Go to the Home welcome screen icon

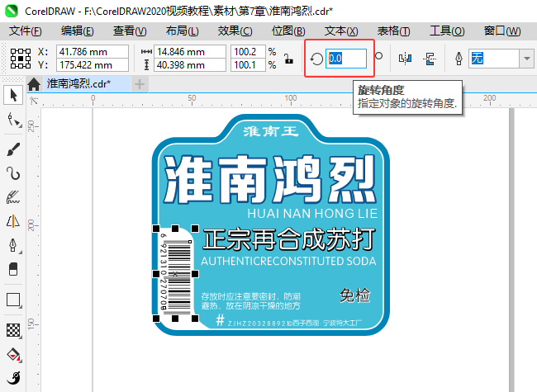[34, 84]
